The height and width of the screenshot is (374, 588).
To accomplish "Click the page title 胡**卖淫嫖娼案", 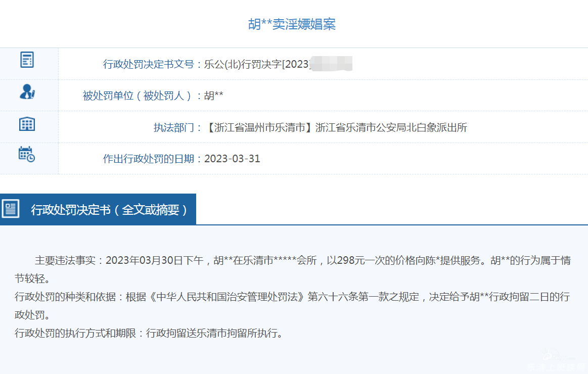I will 292,24.
